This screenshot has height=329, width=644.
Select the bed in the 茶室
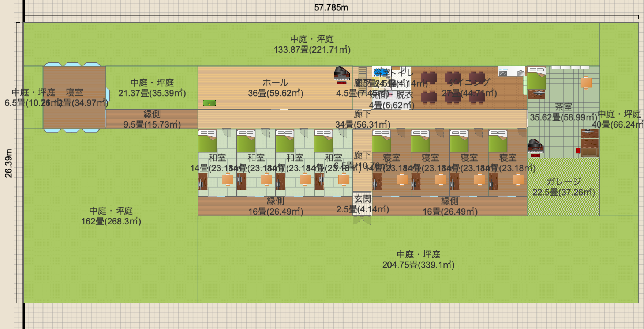536,78
